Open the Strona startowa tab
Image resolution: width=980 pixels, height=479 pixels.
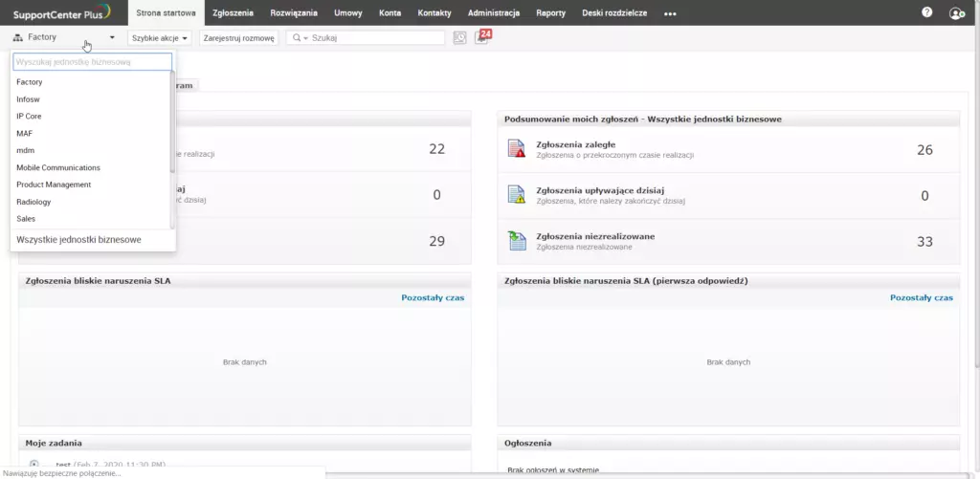pos(166,13)
